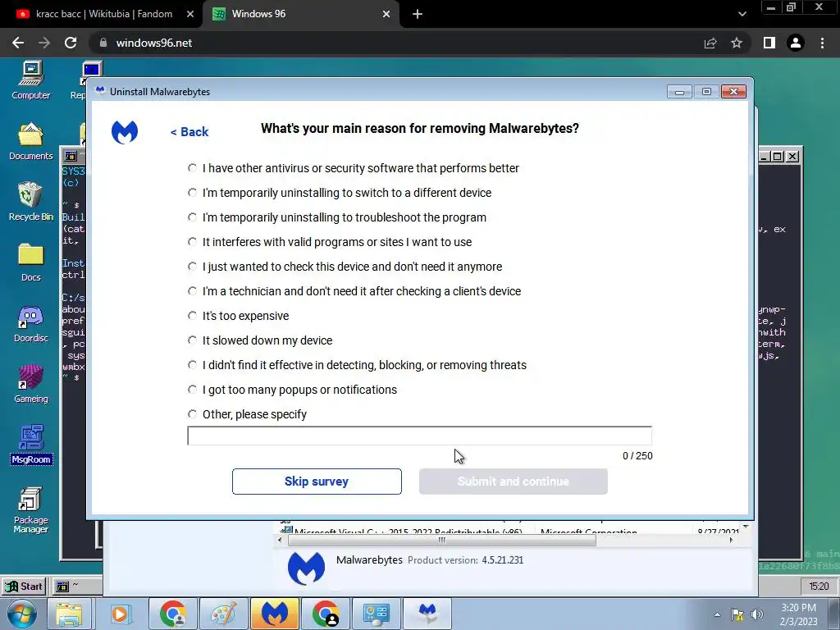Viewport: 840px width, 630px height.
Task: Select 'It interferes with valid programs' option
Action: tap(192, 242)
